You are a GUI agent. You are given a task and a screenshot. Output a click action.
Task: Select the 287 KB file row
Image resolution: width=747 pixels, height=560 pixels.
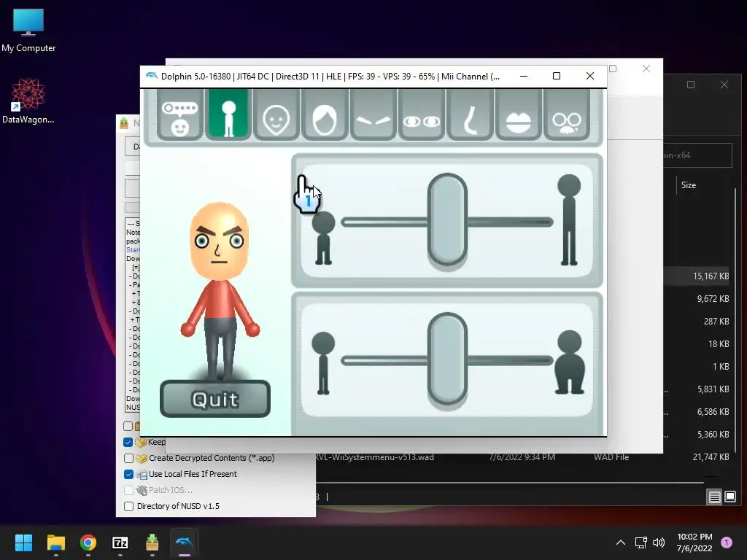[x=696, y=322]
